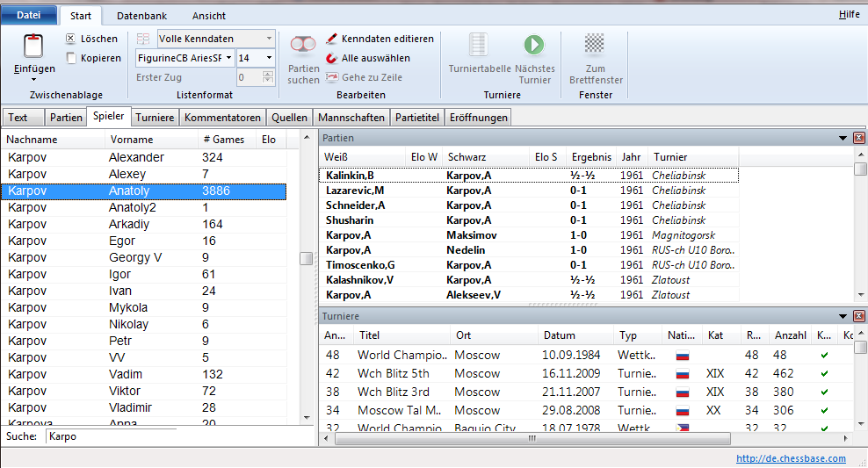Open the Datei menu
The height and width of the screenshot is (468, 868).
pyautogui.click(x=29, y=16)
